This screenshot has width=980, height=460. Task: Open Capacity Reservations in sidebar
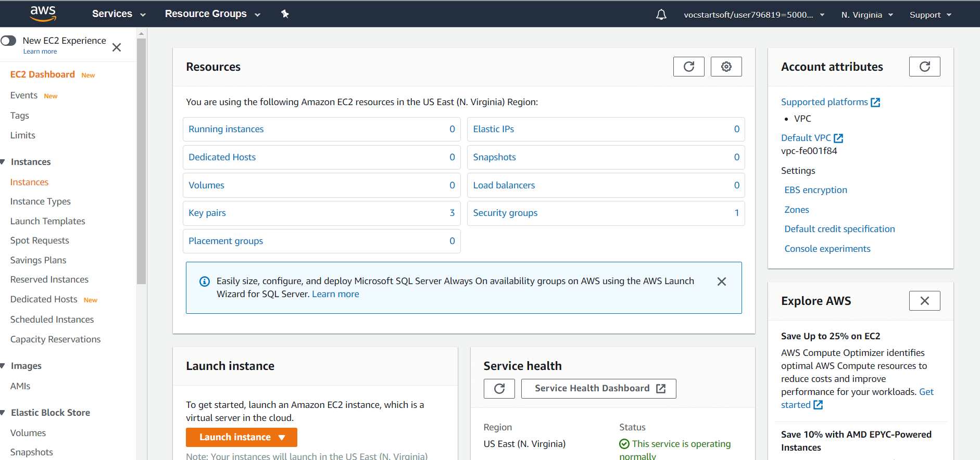56,339
